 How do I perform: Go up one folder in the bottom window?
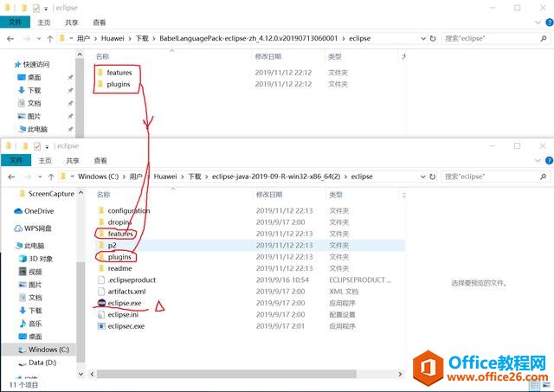click(51, 177)
